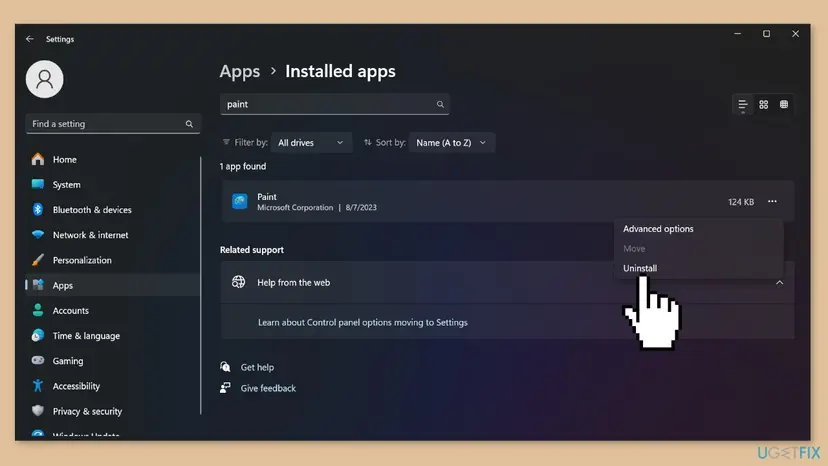Screen dimensions: 828x466
Task: Click the Apps breadcrumb link
Action: coord(240,71)
